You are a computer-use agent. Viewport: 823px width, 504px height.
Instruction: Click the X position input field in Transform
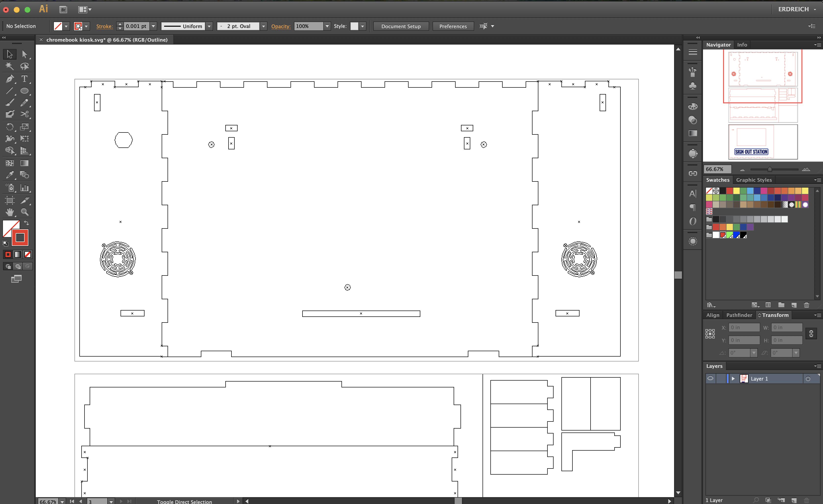click(744, 328)
